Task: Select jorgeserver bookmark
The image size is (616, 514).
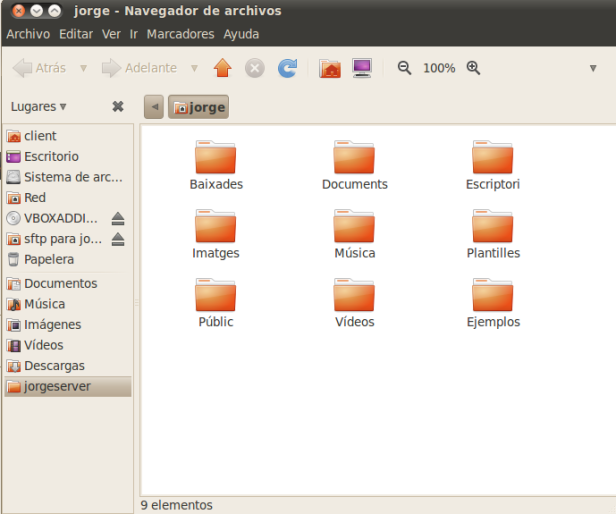Action: (68, 386)
